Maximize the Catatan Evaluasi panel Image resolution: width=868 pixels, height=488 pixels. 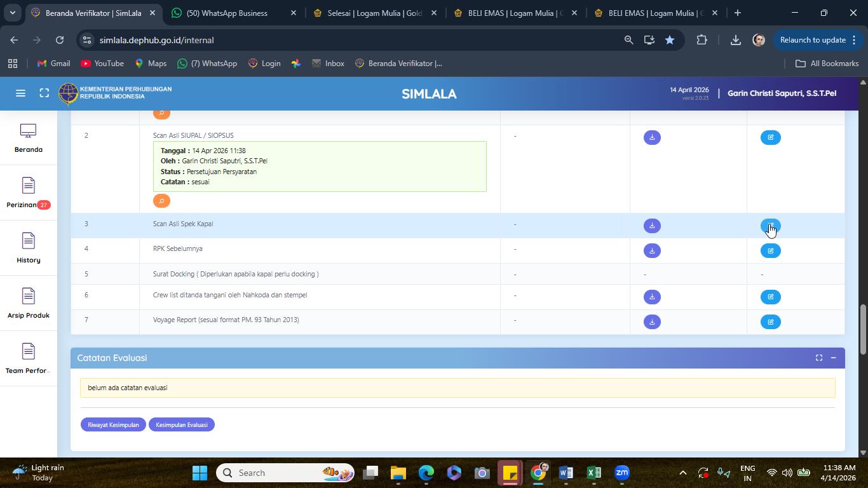tap(818, 358)
